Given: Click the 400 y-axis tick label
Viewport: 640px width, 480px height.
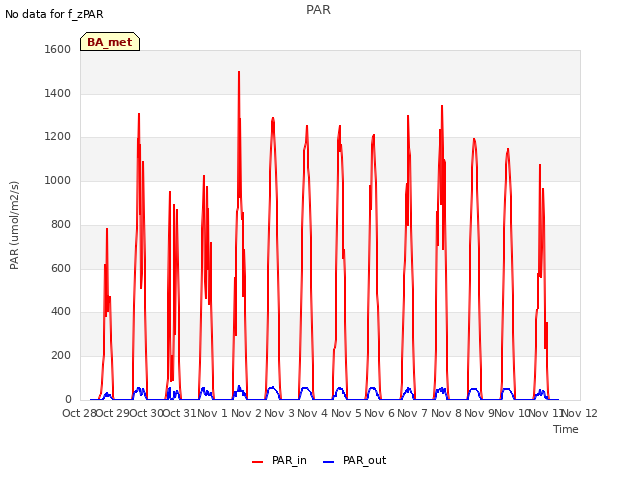Looking at the screenshot, I should pyautogui.click(x=61, y=312).
